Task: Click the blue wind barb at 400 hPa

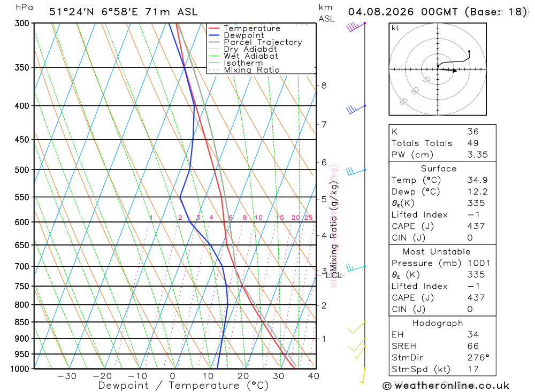Action: 356,110
